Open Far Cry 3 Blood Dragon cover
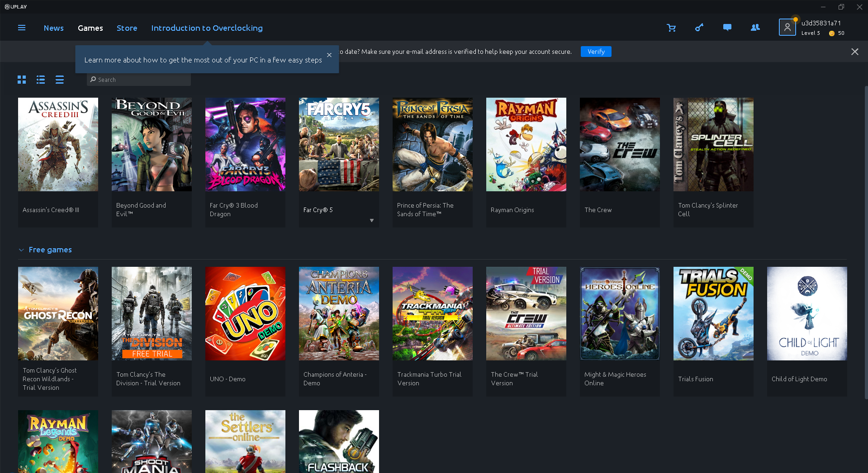Screen dimensions: 868x473 click(245, 144)
